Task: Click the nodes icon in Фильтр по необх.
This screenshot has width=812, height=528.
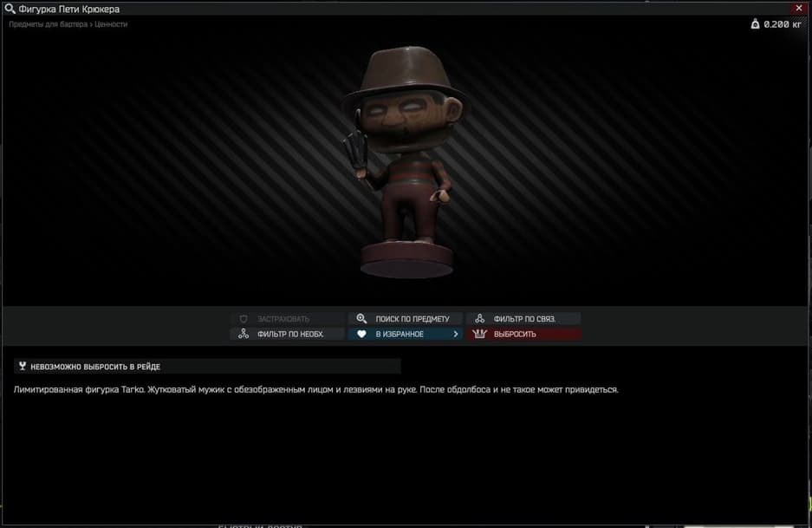Action: [x=244, y=334]
